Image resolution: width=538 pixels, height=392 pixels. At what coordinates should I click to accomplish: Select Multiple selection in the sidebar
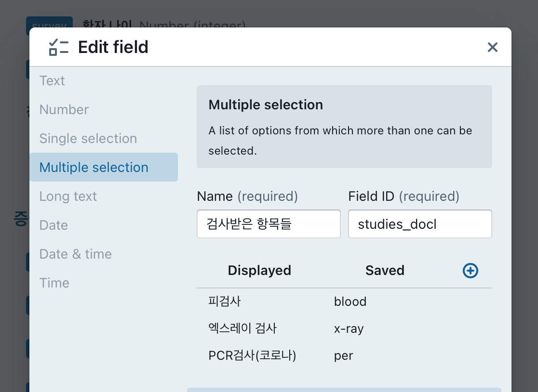coord(94,168)
